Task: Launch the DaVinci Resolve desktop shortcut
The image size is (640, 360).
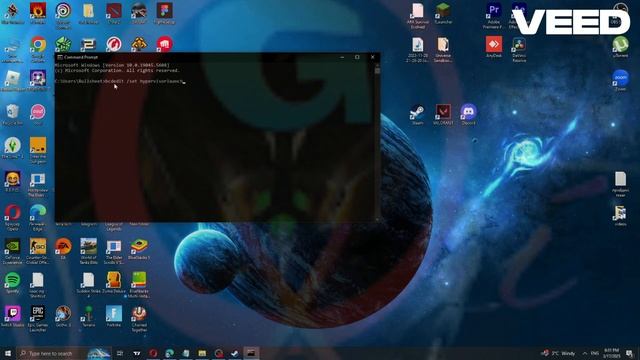Action: pos(519,48)
